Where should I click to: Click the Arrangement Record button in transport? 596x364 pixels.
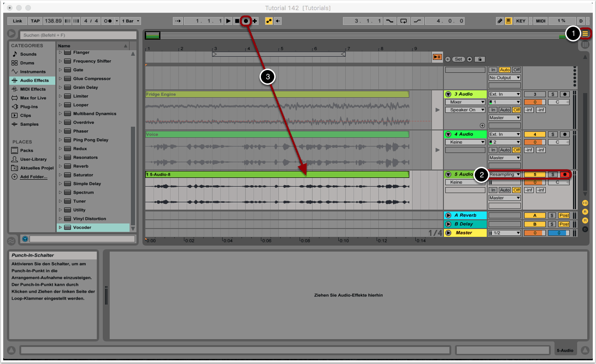click(246, 21)
